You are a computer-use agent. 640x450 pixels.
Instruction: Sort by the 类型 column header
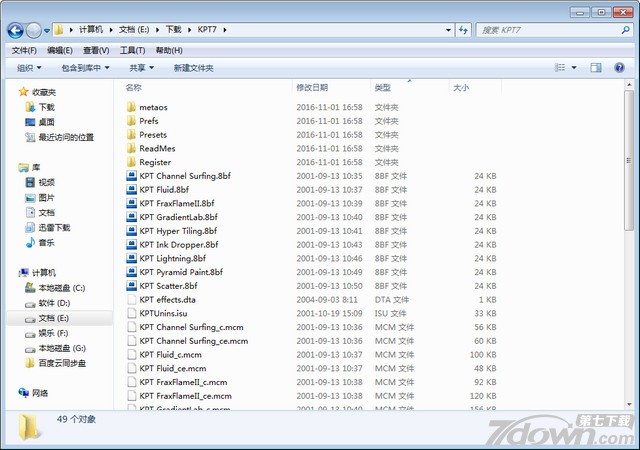click(382, 87)
